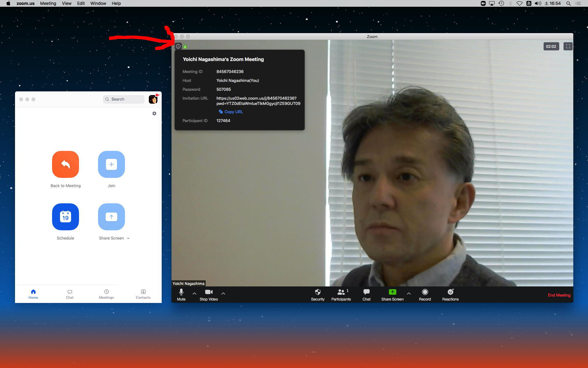Expand audio options next to Mute

coord(194,293)
